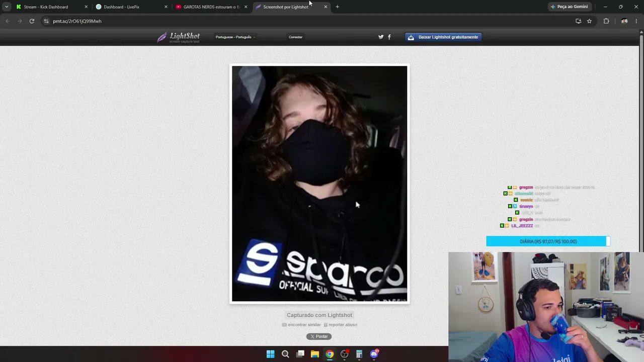Open the Windows Start menu
Screen dimensions: 644x362
click(x=270, y=354)
